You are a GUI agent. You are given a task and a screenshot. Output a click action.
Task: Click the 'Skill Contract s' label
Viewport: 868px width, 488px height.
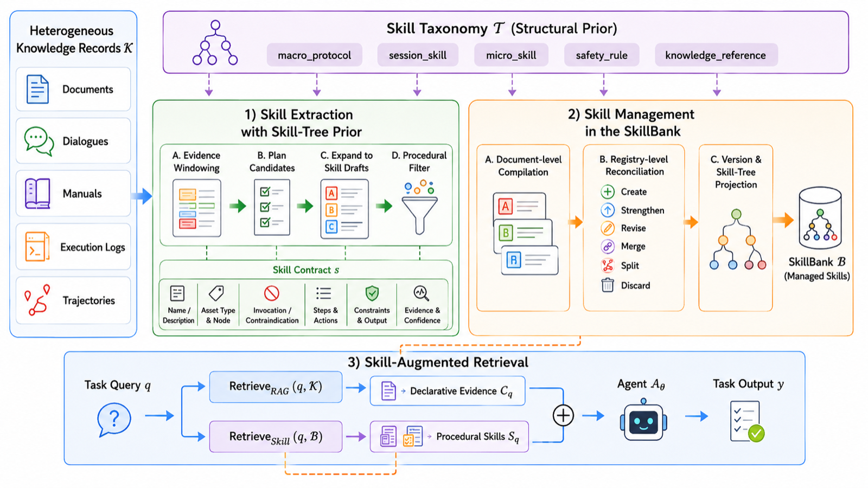click(x=306, y=270)
